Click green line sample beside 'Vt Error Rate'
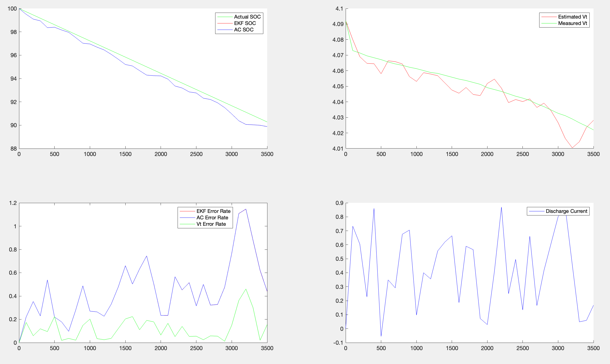 [187, 224]
